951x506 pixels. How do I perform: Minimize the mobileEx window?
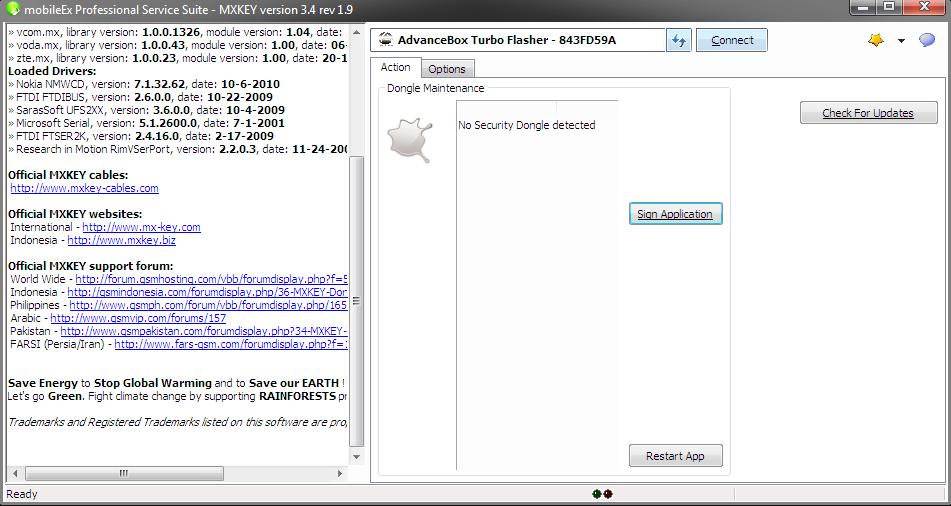[864, 7]
